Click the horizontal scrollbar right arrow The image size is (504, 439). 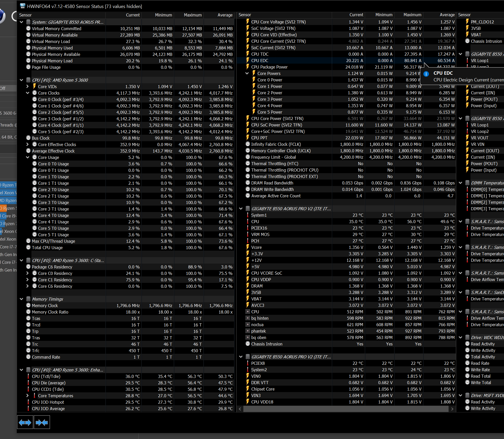(452, 409)
